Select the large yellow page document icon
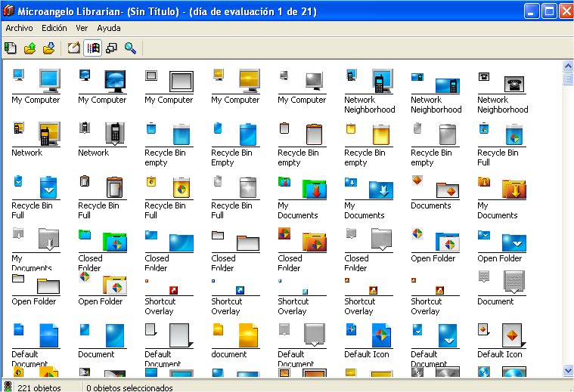 click(249, 335)
